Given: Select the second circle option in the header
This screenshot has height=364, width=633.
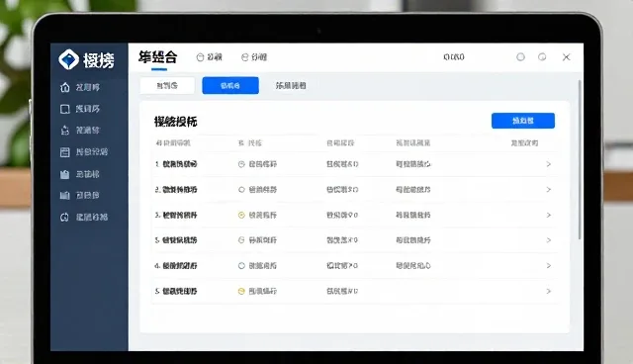Looking at the screenshot, I should point(244,57).
